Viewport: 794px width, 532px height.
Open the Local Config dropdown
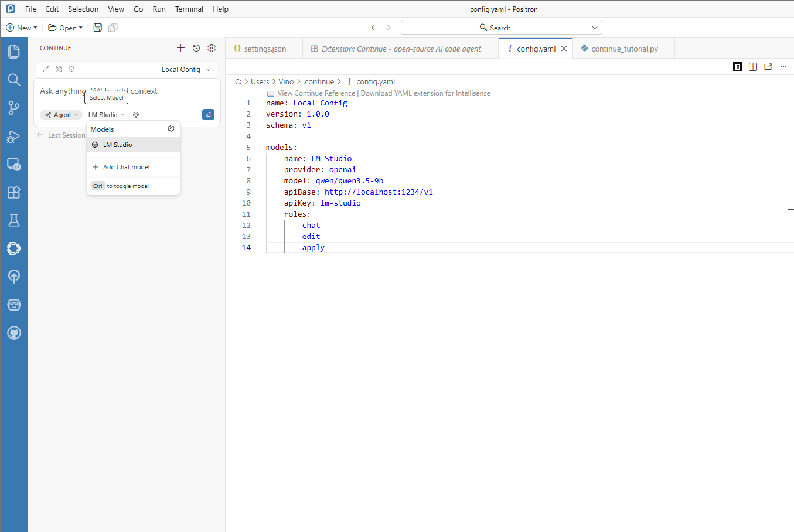(x=186, y=69)
